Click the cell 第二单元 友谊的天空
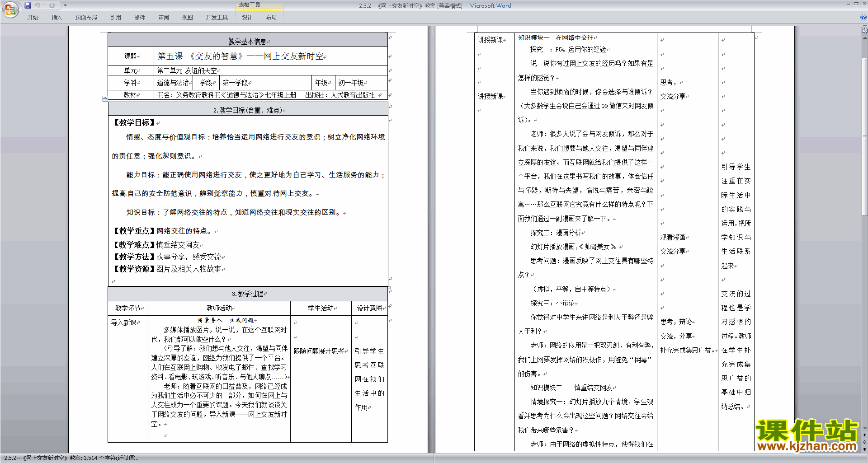Screen dimensions: 868x463 coord(187,70)
